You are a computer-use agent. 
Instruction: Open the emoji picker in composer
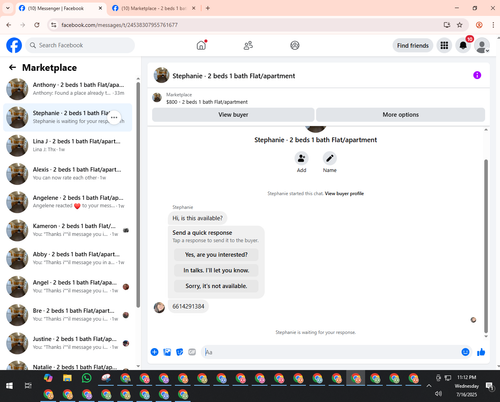(x=465, y=352)
